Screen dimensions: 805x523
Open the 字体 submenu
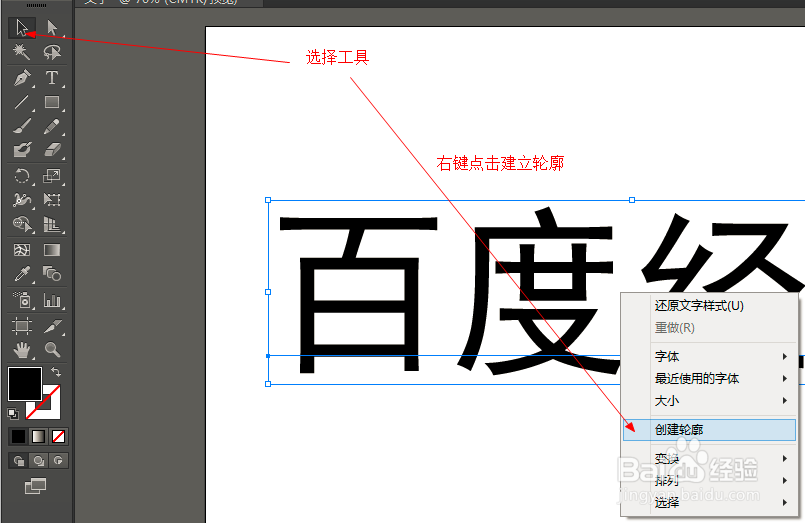(x=709, y=356)
